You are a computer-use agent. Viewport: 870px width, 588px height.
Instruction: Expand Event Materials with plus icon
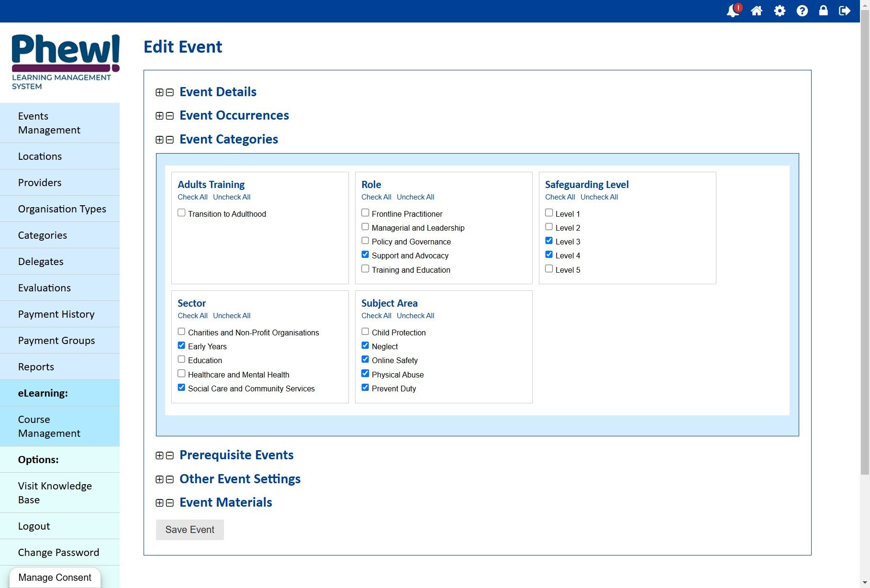click(159, 503)
